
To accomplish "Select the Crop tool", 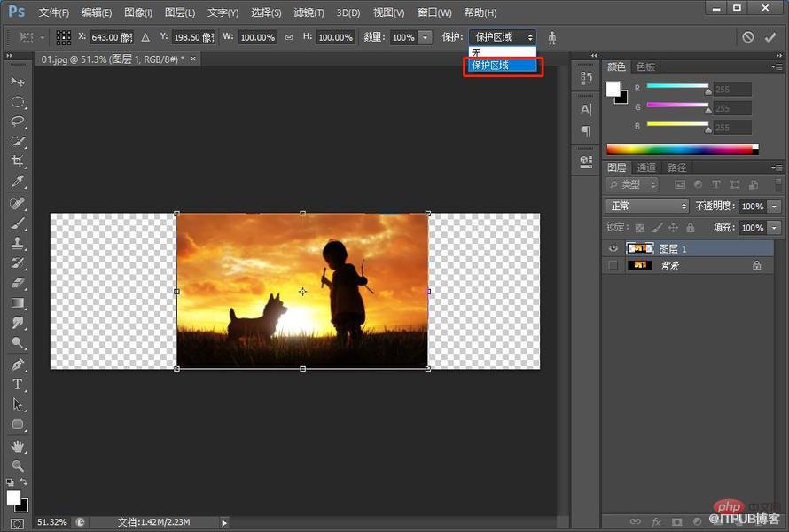I will 18,161.
